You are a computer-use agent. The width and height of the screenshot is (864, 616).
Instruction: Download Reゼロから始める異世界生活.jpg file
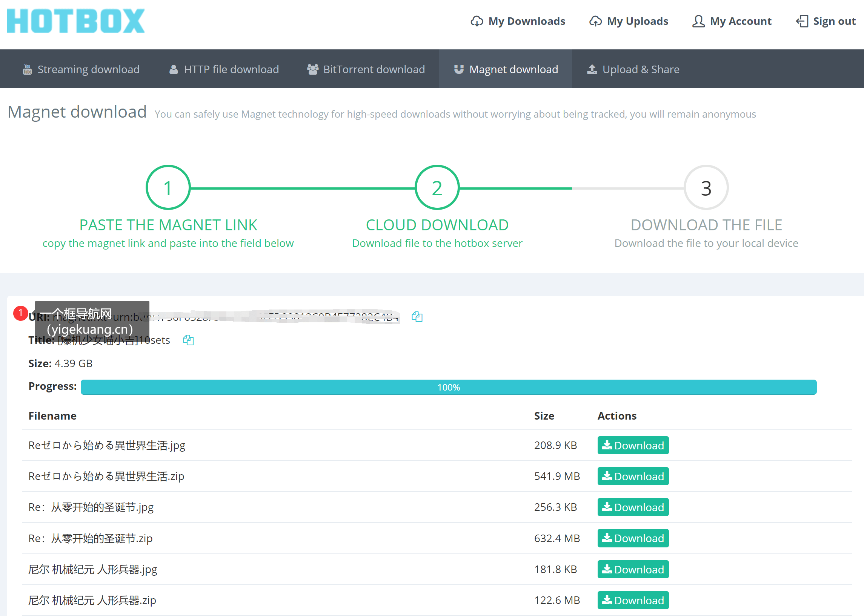[633, 445]
